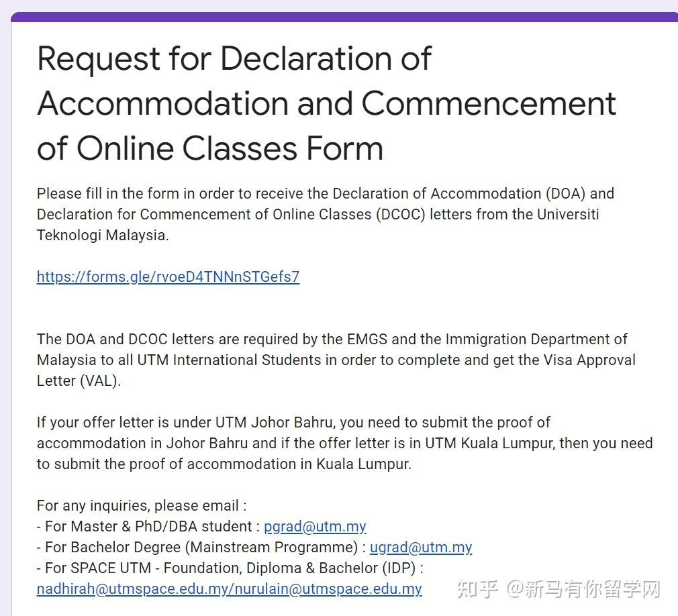Viewport: 678px width, 616px height.
Task: Click the paragraph starting "The DOA and DCOC letters"
Action: 336,360
